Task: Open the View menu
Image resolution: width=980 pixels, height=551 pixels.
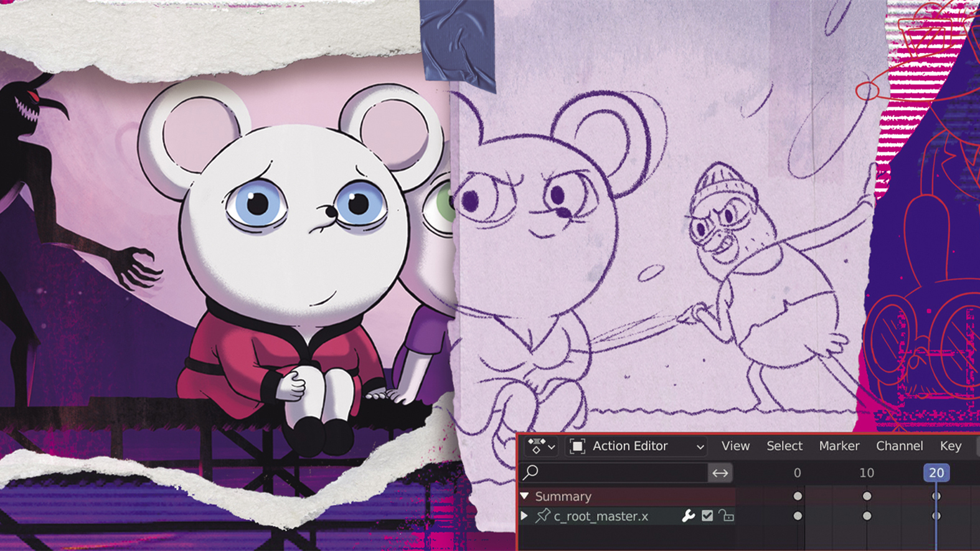Action: click(735, 446)
